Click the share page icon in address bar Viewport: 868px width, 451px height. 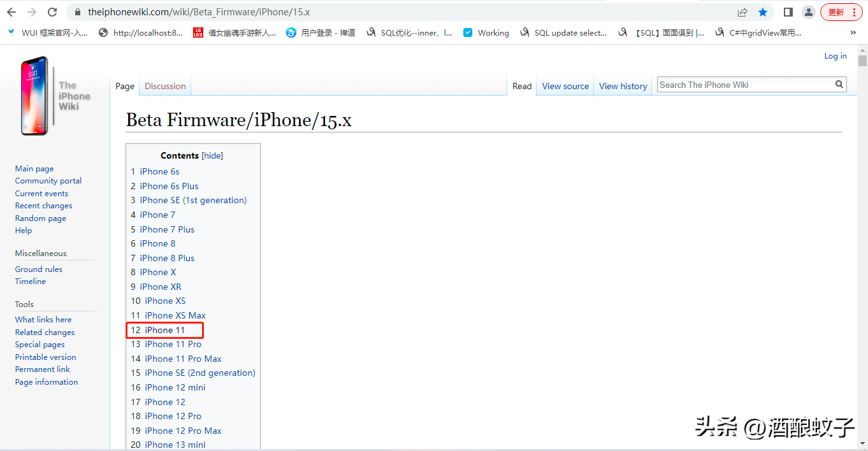click(x=742, y=12)
